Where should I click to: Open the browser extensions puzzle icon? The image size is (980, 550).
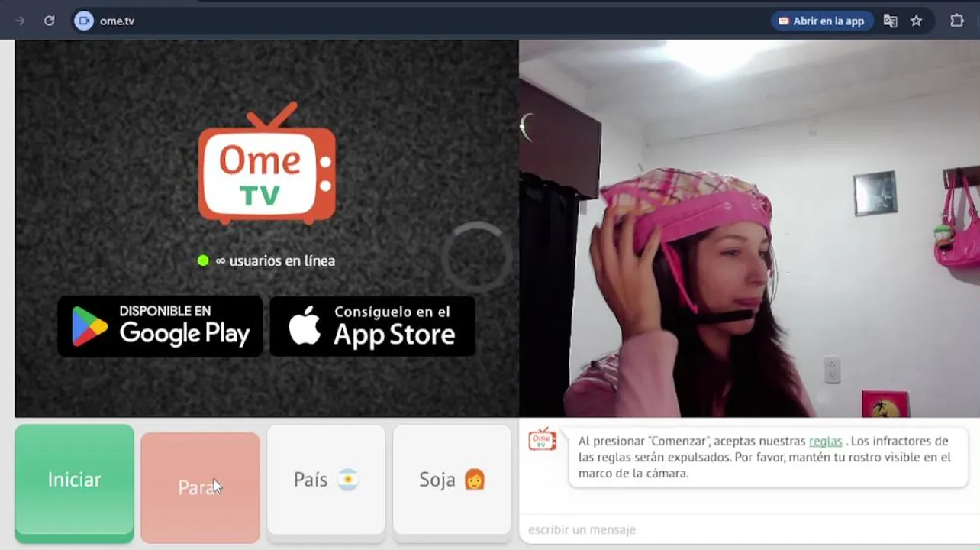point(956,21)
